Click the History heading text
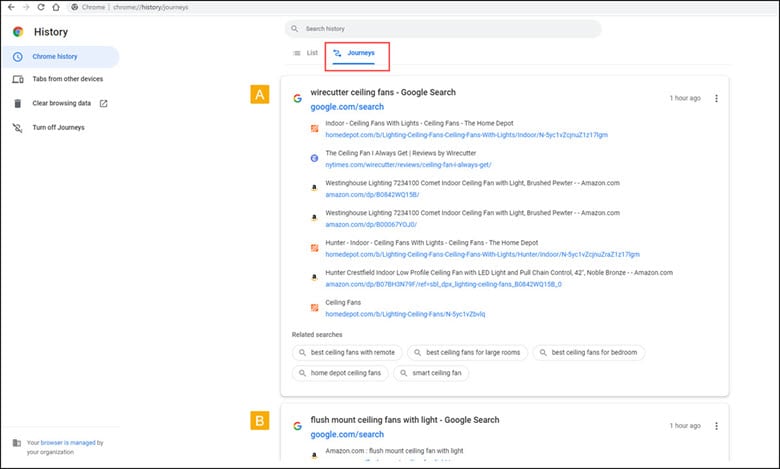This screenshot has width=780, height=469. tap(51, 32)
